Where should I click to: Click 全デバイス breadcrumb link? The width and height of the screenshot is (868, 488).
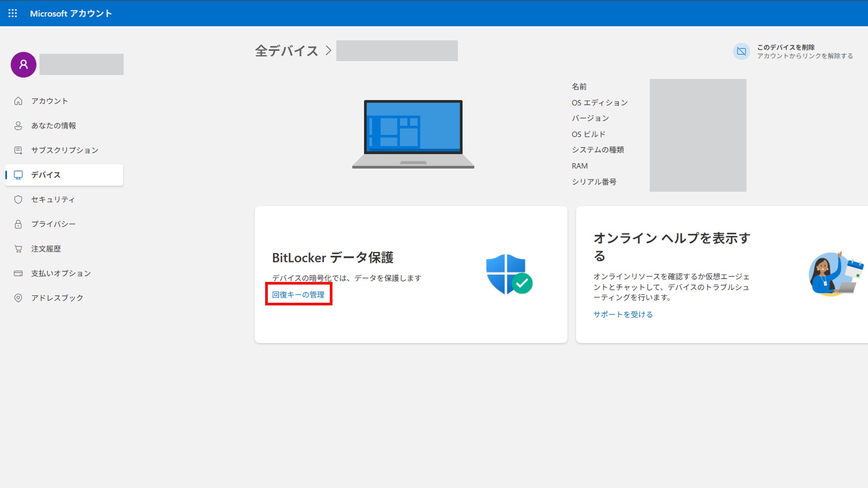286,51
